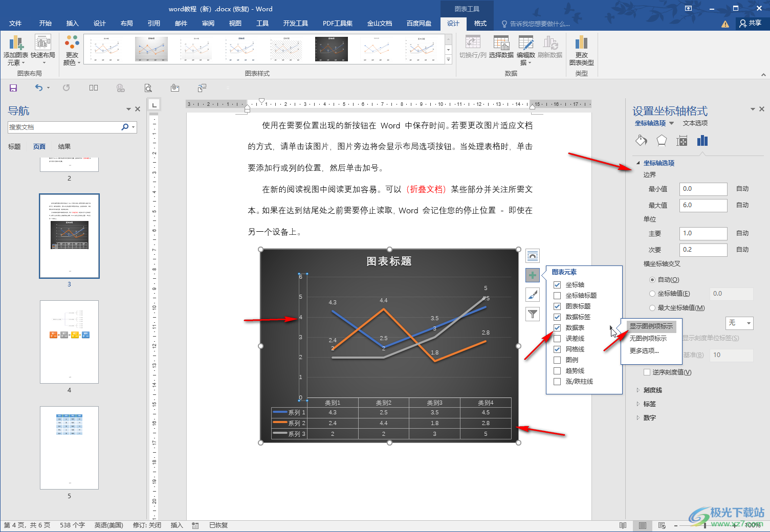This screenshot has width=770, height=532.
Task: Check the Legend (图例) checkbox
Action: (557, 360)
